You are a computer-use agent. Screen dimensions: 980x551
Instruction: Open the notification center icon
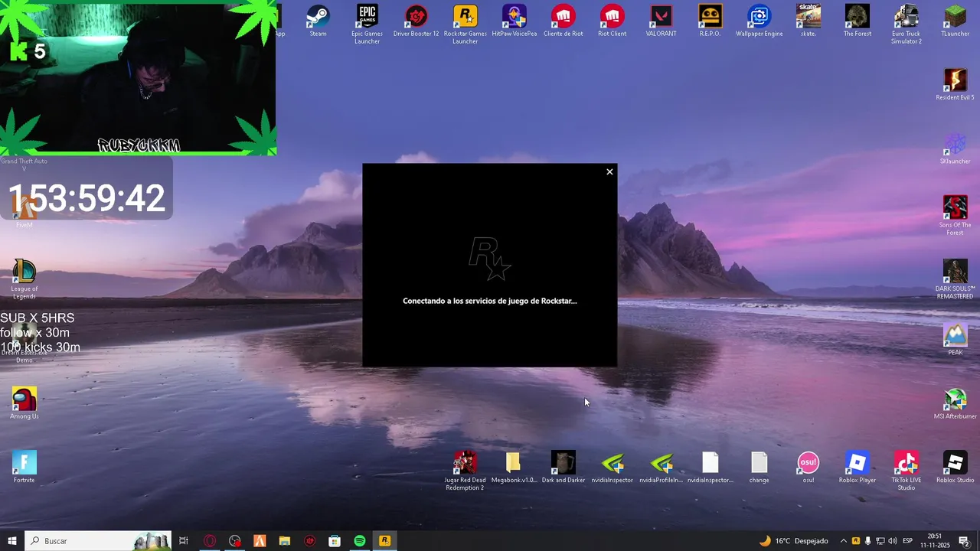(x=964, y=541)
